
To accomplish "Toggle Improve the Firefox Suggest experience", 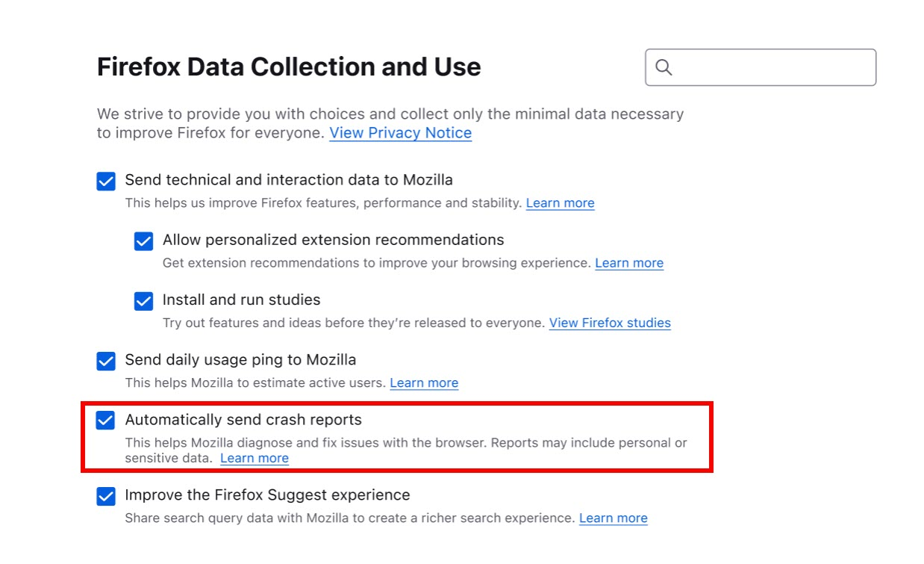I will pyautogui.click(x=105, y=495).
